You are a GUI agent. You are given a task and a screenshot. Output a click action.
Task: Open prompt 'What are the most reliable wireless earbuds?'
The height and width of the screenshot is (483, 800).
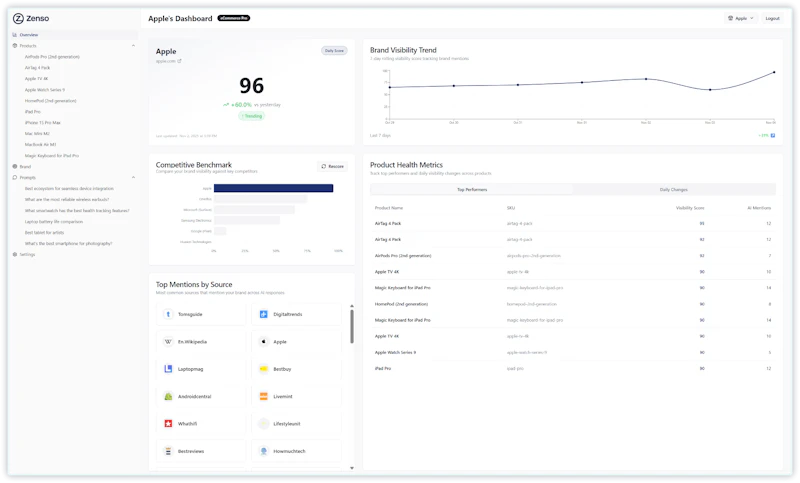[x=67, y=199]
